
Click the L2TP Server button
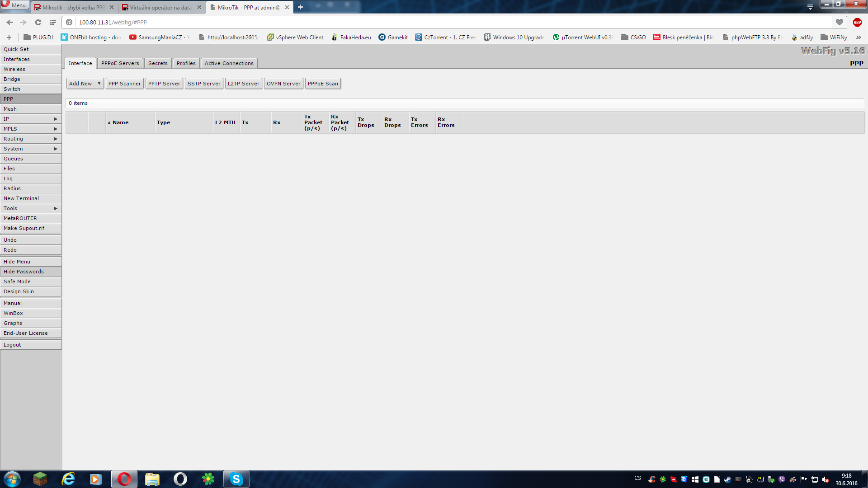tap(244, 84)
